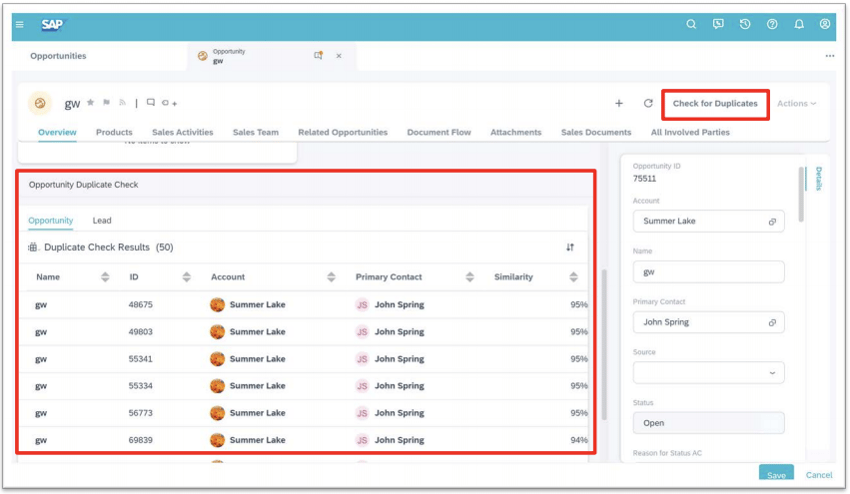Close the gw opportunity tab
850x494 pixels.
(339, 56)
